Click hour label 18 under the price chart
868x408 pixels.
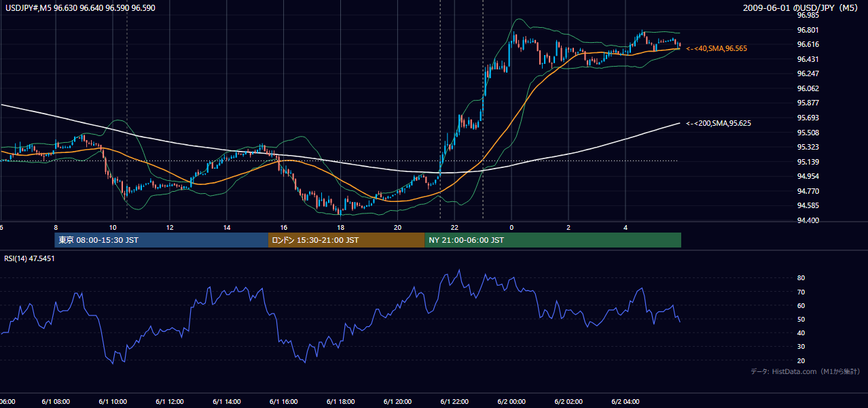tap(341, 228)
